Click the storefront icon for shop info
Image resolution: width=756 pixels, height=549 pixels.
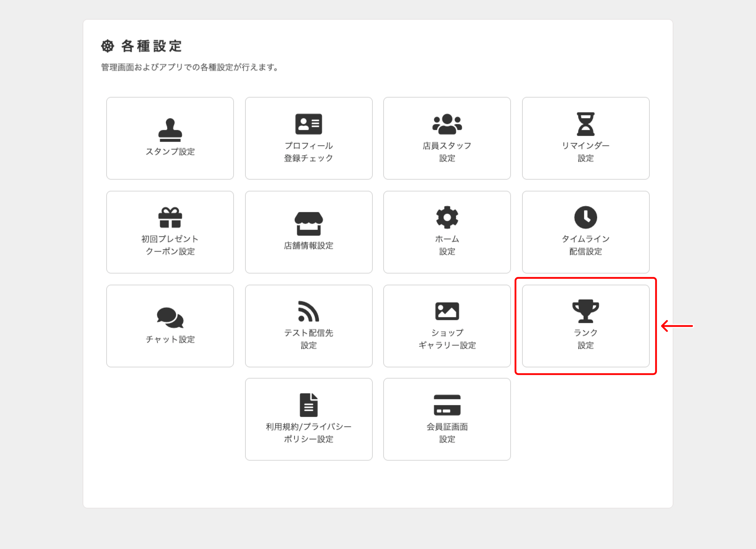[x=309, y=223]
